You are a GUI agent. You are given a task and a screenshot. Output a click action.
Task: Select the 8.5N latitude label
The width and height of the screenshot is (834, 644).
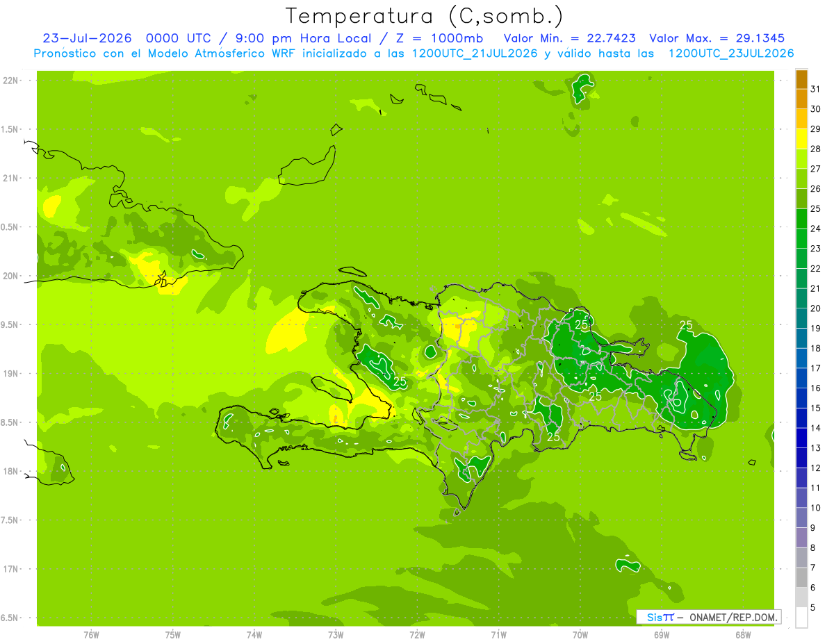click(10, 422)
